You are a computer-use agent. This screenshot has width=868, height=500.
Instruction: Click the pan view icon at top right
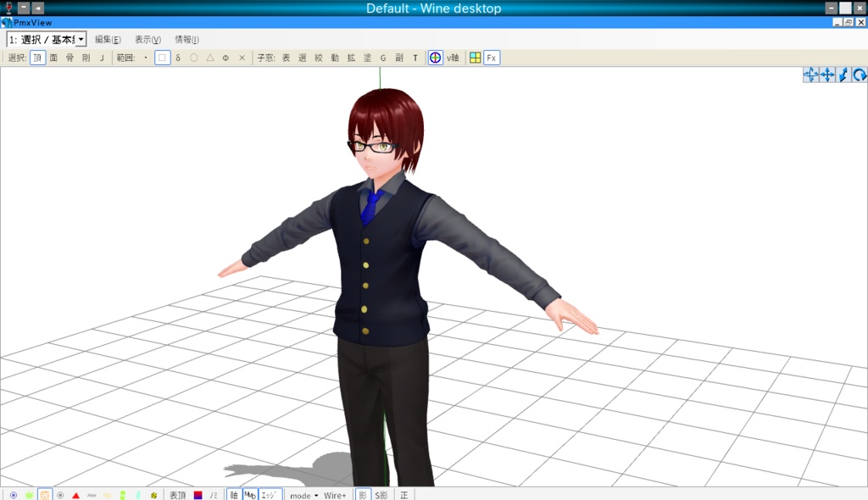826,75
